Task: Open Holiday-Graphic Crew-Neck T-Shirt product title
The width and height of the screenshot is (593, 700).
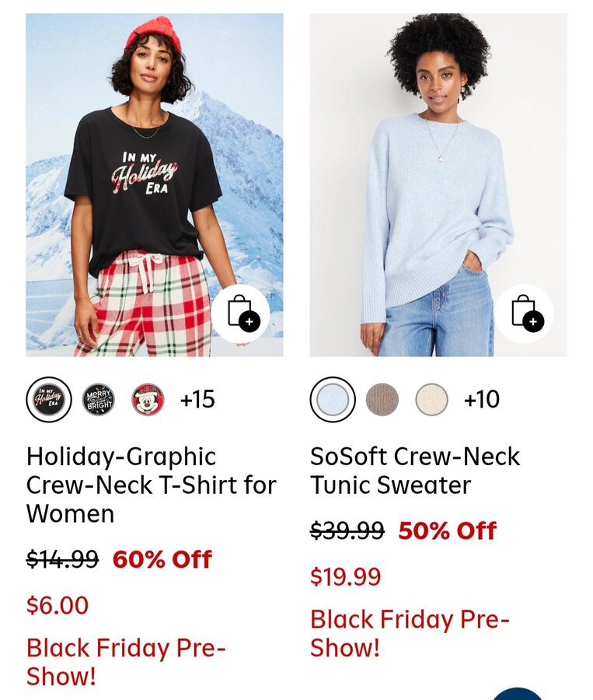Action: click(x=152, y=485)
